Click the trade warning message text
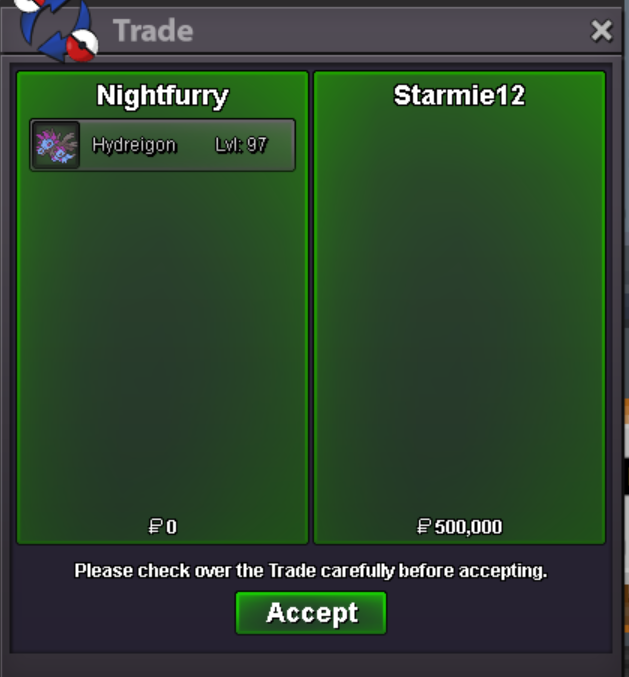Image resolution: width=629 pixels, height=677 pixels. [x=311, y=571]
